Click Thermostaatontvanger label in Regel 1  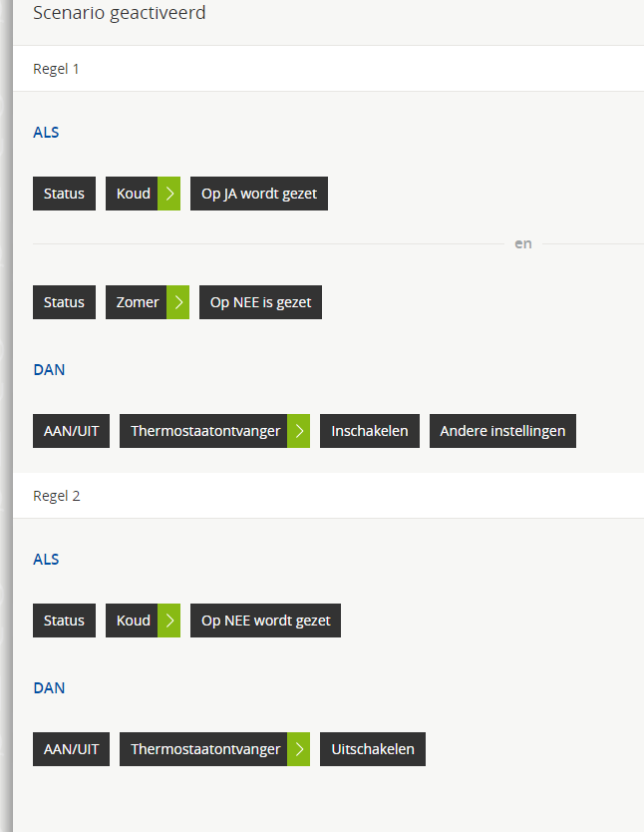[x=204, y=431]
